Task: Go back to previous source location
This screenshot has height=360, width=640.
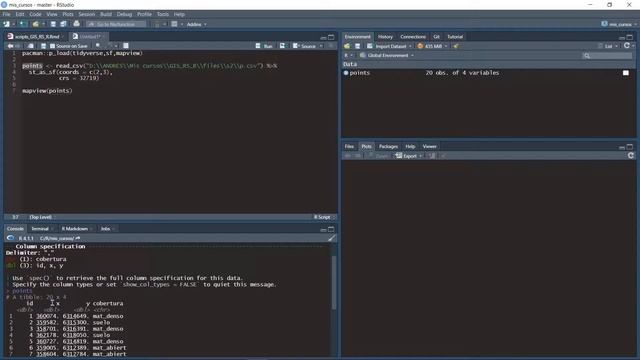Action: [11, 46]
